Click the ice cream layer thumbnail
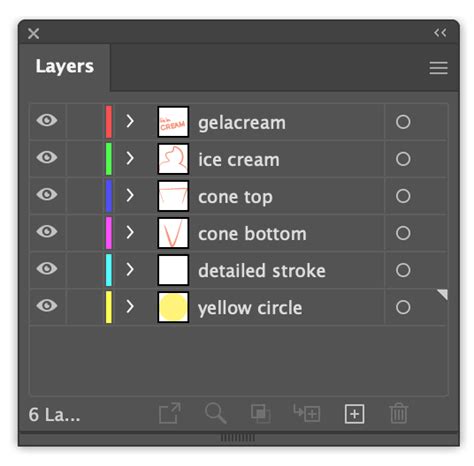 pos(173,159)
